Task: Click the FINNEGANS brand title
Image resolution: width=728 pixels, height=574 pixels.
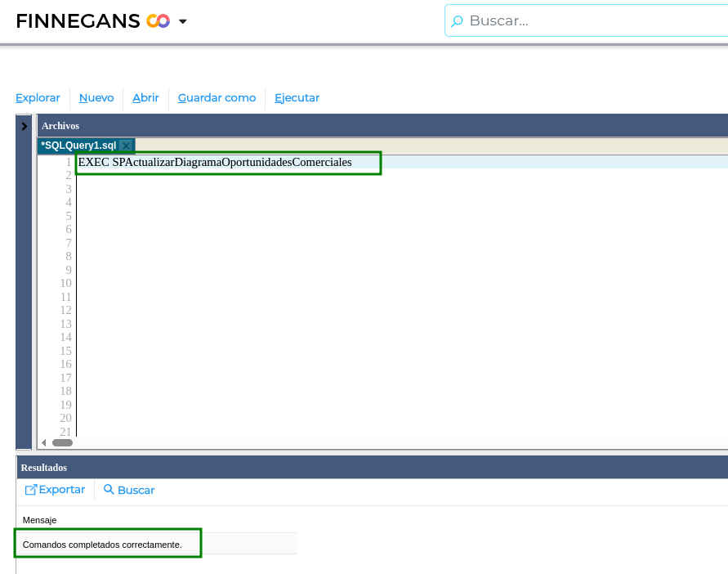Action: point(78,21)
